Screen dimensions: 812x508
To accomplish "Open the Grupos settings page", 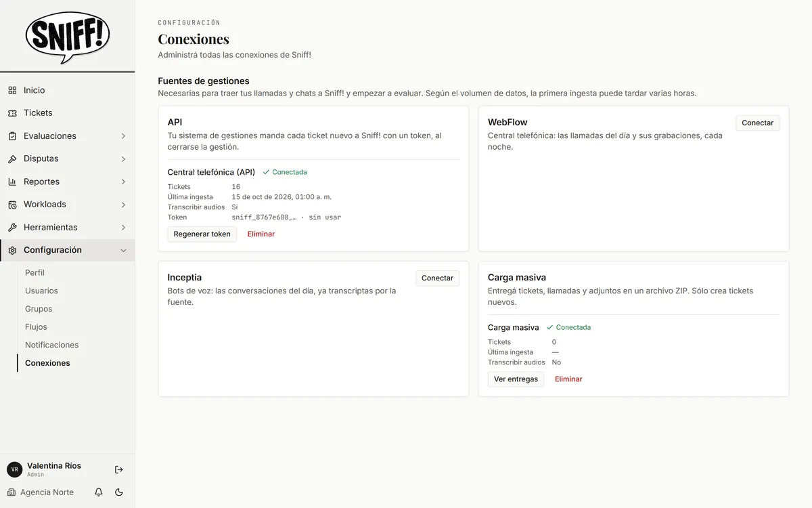I will [39, 309].
